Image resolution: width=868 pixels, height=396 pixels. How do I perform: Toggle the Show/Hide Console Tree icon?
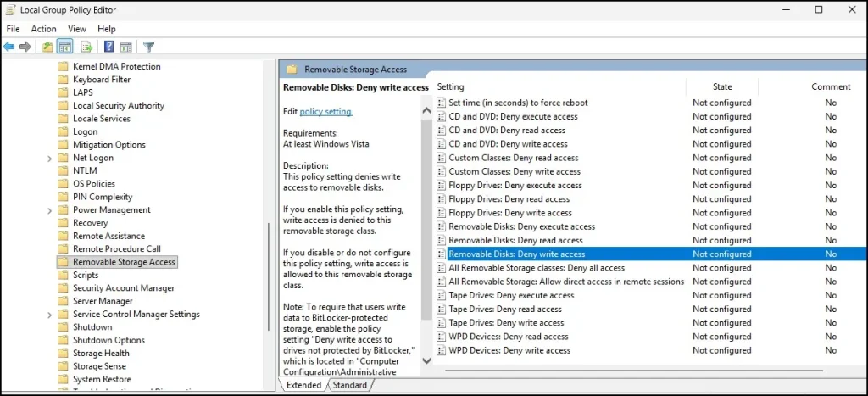(x=64, y=47)
